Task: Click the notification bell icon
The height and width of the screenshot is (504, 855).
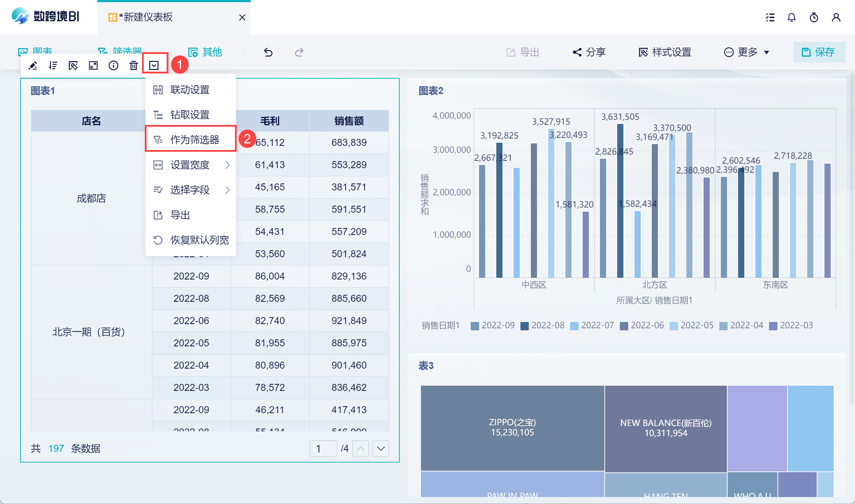Action: (x=792, y=17)
